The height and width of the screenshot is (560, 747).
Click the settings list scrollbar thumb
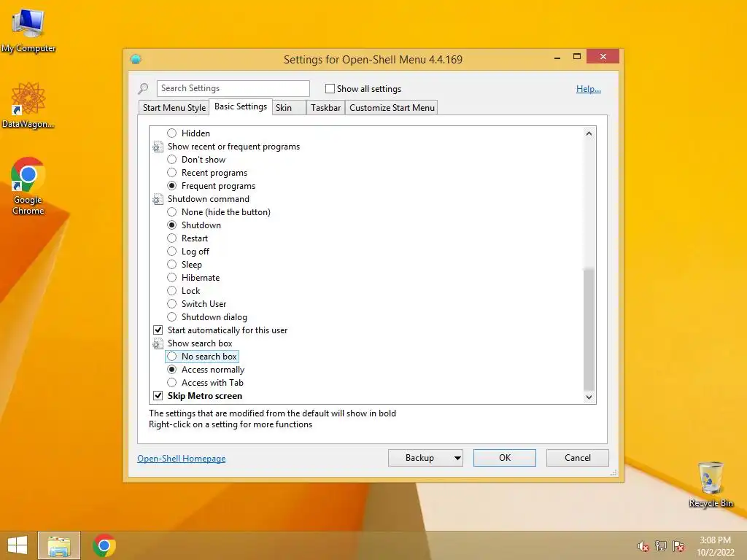coord(589,330)
